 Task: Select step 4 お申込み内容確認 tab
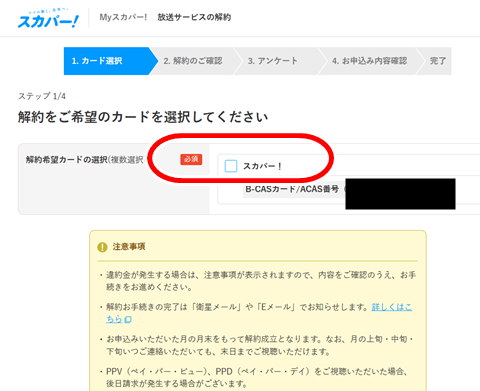(369, 61)
